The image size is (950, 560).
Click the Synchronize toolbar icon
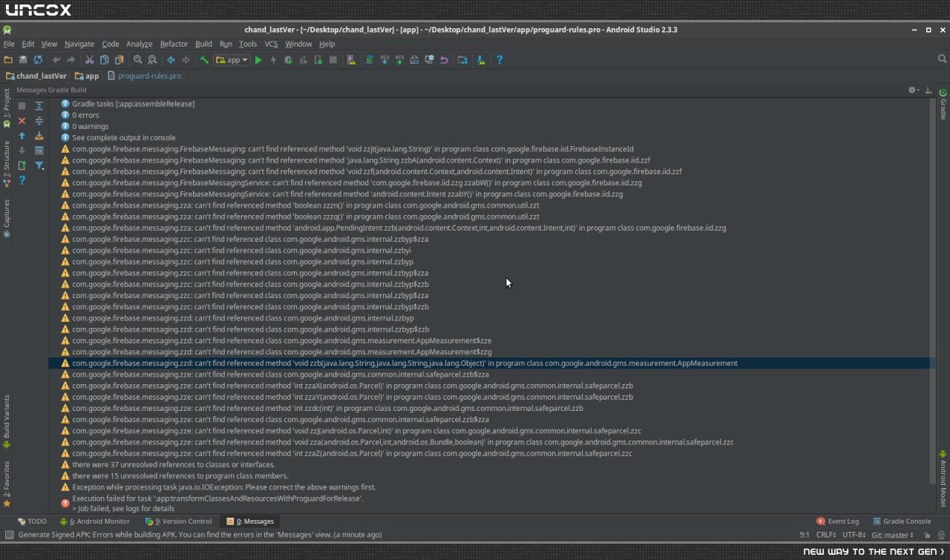point(38,60)
